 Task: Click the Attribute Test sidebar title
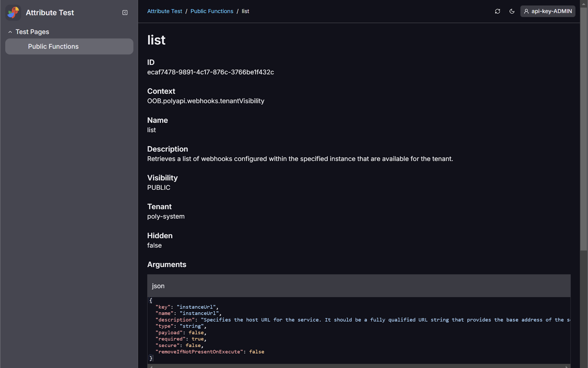point(50,12)
